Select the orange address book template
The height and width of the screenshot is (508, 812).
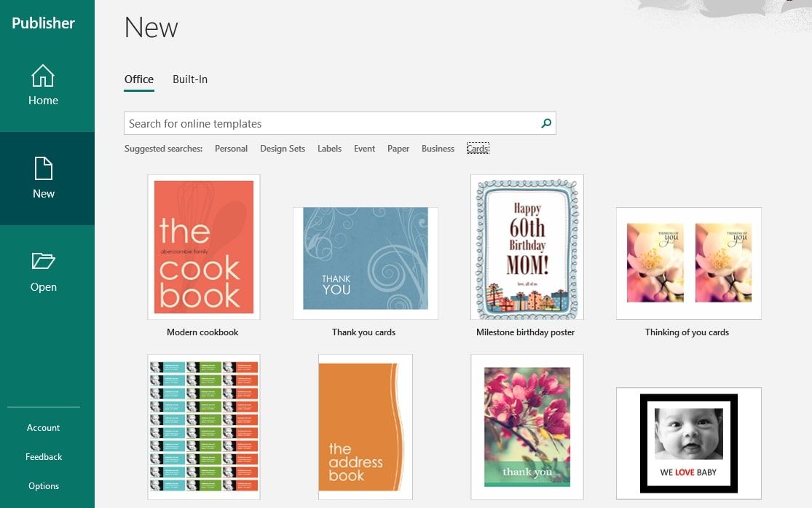point(365,426)
